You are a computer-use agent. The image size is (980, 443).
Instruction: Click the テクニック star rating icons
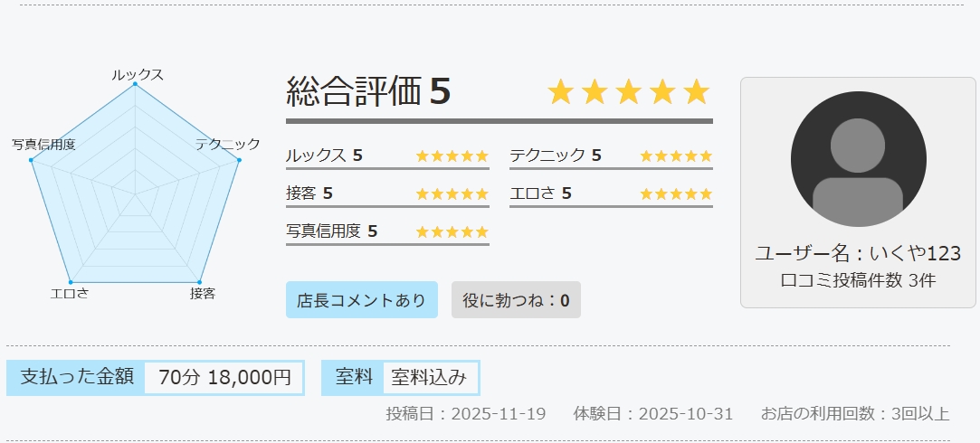pos(676,156)
